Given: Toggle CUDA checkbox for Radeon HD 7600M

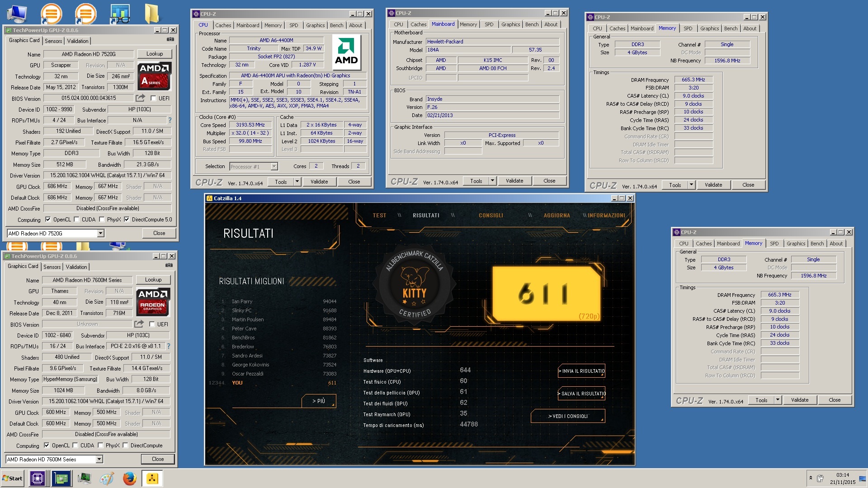Looking at the screenshot, I should coord(75,446).
